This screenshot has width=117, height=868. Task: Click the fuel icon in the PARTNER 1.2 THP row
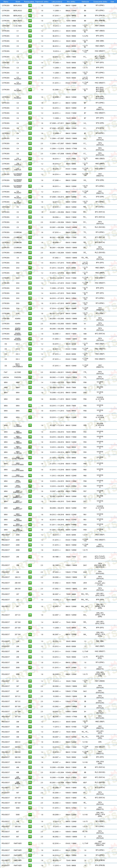coord(30,843)
